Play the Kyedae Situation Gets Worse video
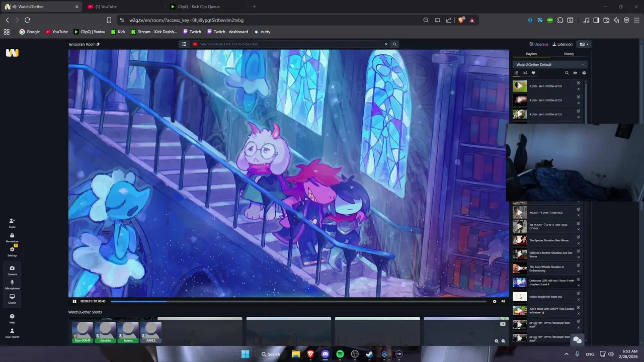The image size is (644, 362). click(x=520, y=240)
